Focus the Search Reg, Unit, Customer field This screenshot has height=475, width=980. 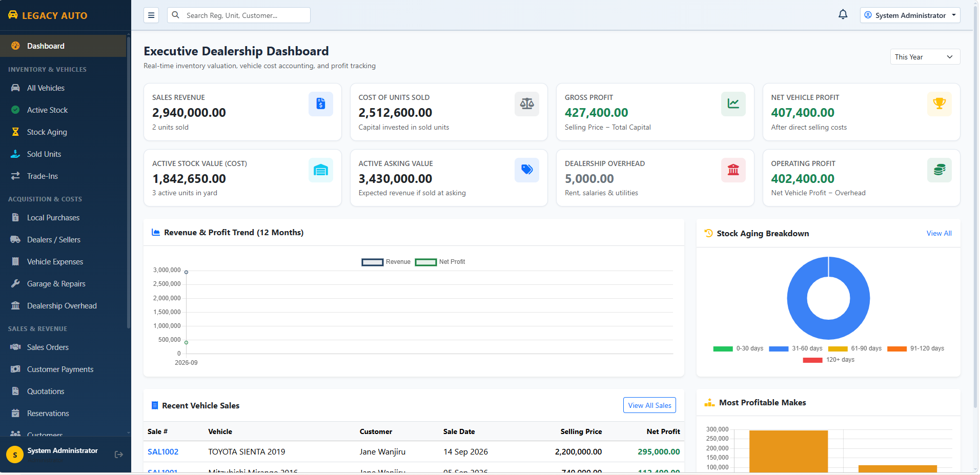239,15
